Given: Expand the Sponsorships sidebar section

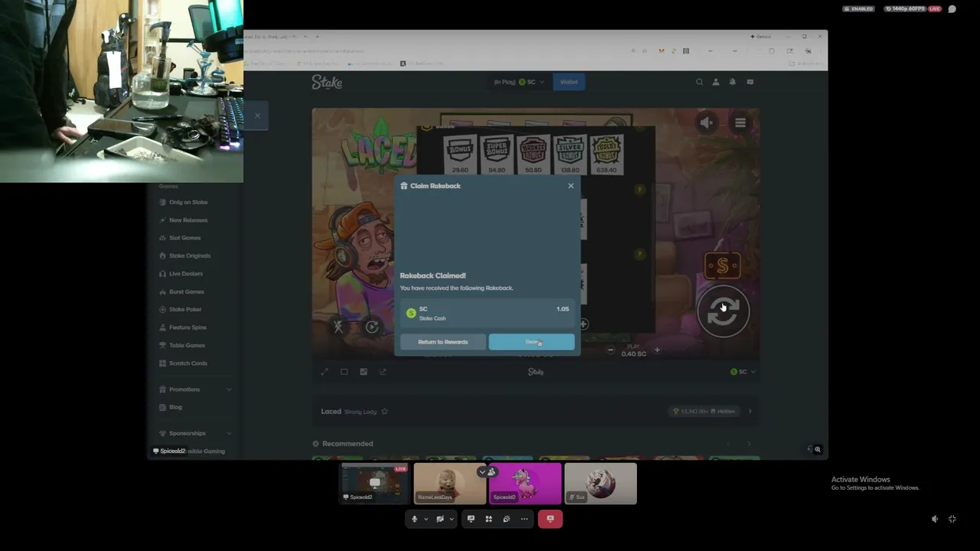Looking at the screenshot, I should (x=194, y=433).
